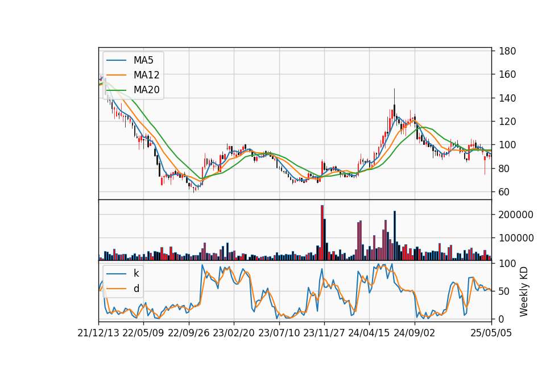The height and width of the screenshot is (392, 546).
Task: Click the MA5 legend label
Action: [143, 60]
